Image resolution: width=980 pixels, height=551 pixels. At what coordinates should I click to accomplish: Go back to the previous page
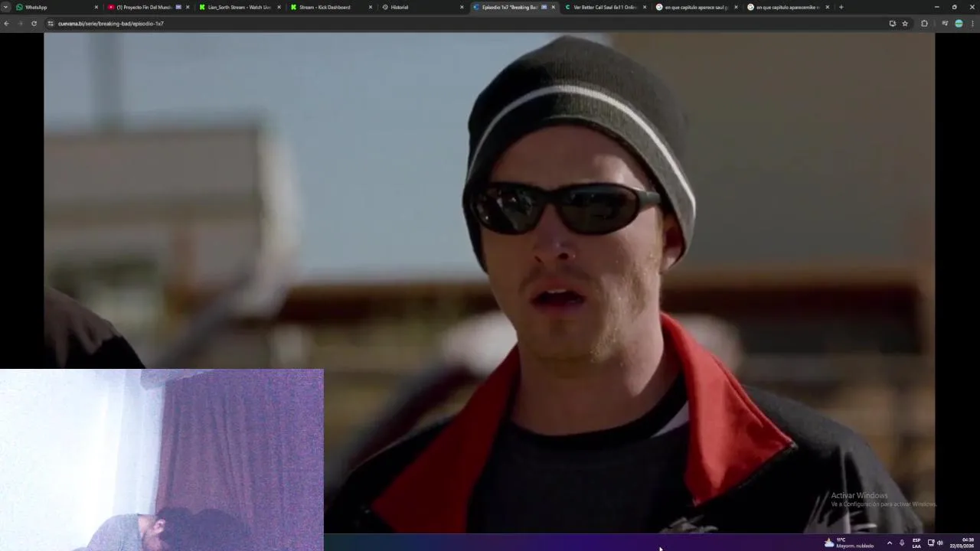[6, 24]
